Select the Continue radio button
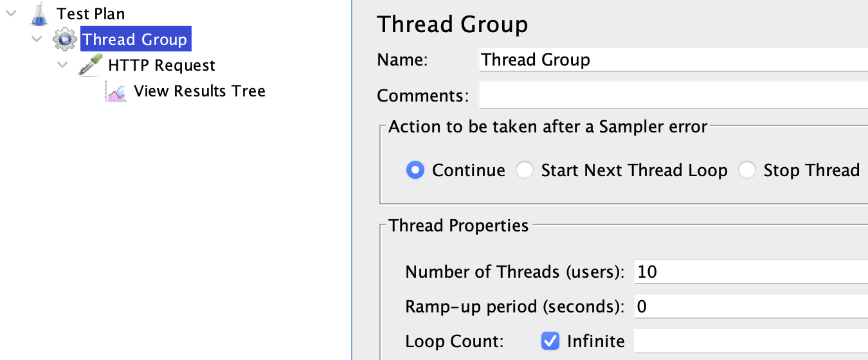 415,170
